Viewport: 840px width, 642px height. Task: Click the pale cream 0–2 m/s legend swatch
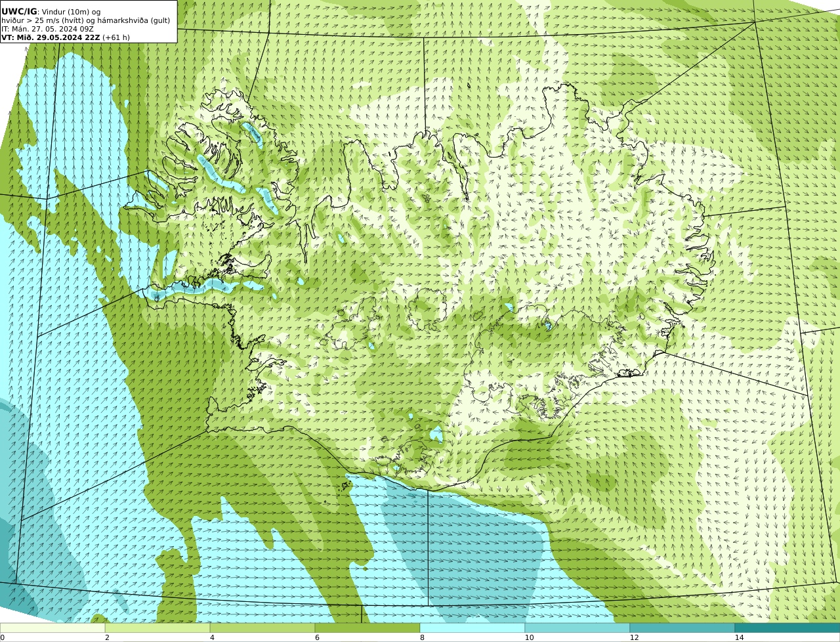click(52, 628)
